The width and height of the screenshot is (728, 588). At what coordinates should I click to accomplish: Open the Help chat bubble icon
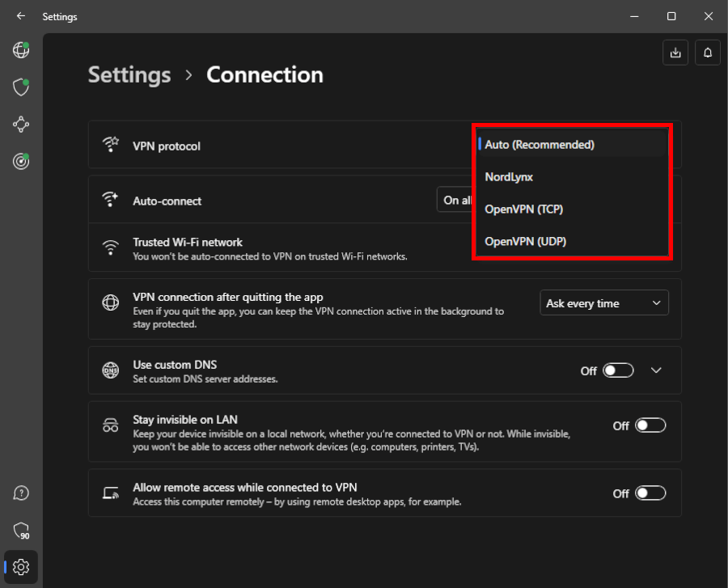[21, 493]
